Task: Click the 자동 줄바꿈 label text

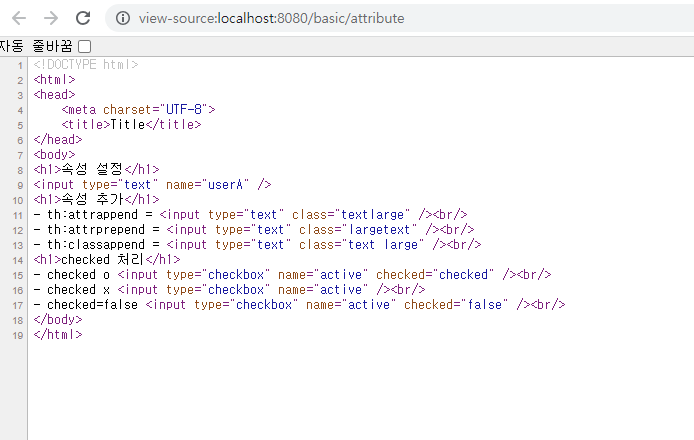Action: [36, 46]
